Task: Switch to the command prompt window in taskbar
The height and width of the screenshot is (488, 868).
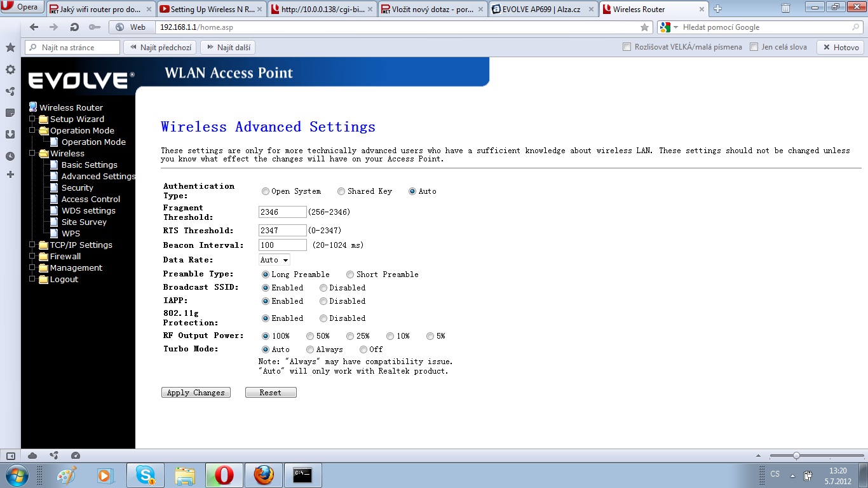Action: tap(303, 475)
